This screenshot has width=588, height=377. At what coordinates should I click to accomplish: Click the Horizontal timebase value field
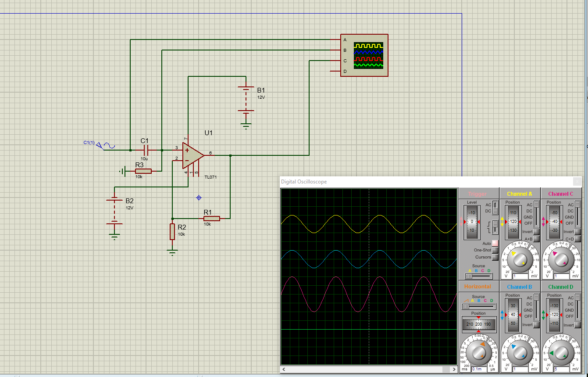(479, 369)
